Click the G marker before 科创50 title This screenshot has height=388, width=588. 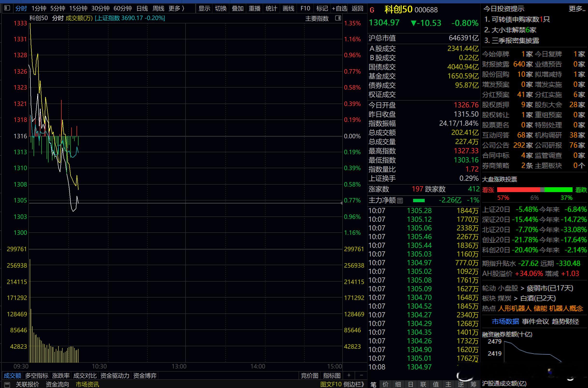point(372,10)
